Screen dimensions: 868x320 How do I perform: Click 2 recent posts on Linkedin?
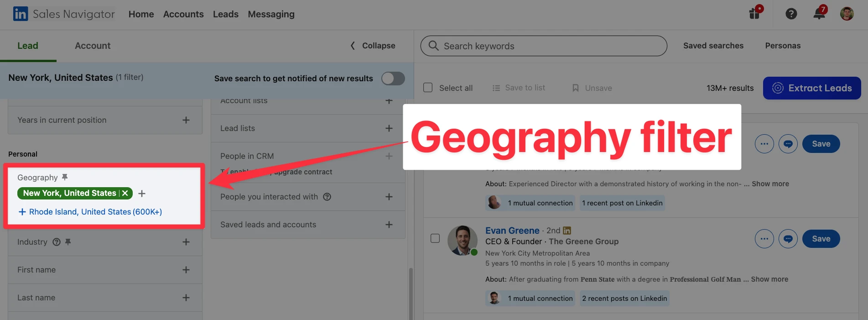[624, 298]
